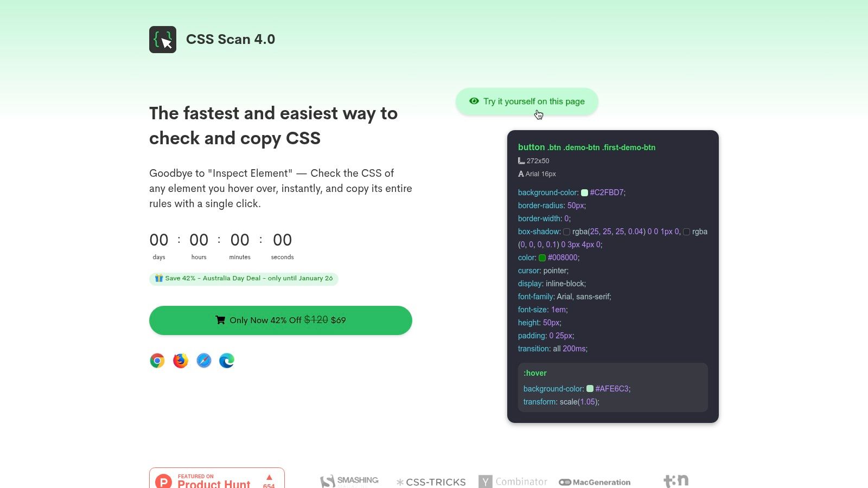868x488 pixels.
Task: Select the Microsoft Edge browser icon
Action: 226,360
